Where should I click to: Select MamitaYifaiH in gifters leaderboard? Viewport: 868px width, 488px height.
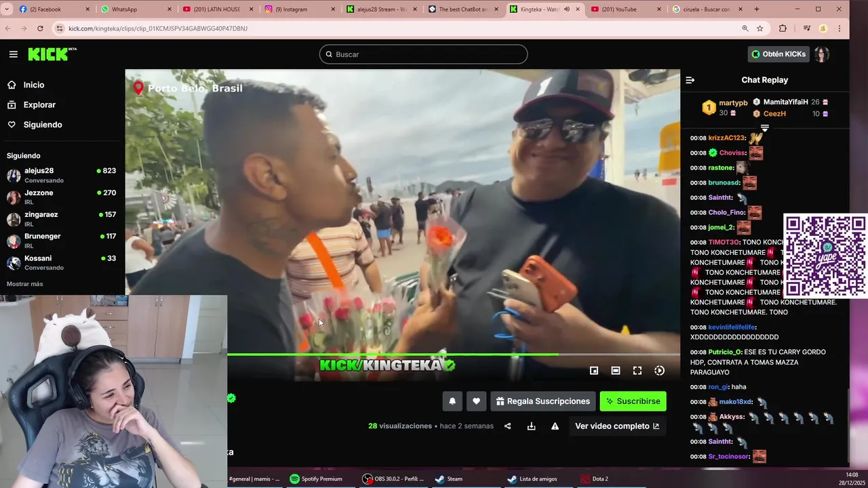coord(791,102)
